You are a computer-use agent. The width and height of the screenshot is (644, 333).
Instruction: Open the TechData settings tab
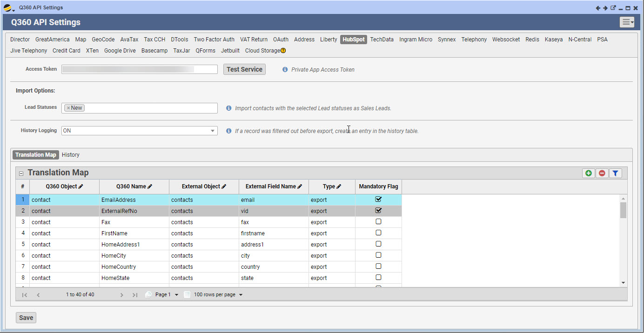pos(382,40)
